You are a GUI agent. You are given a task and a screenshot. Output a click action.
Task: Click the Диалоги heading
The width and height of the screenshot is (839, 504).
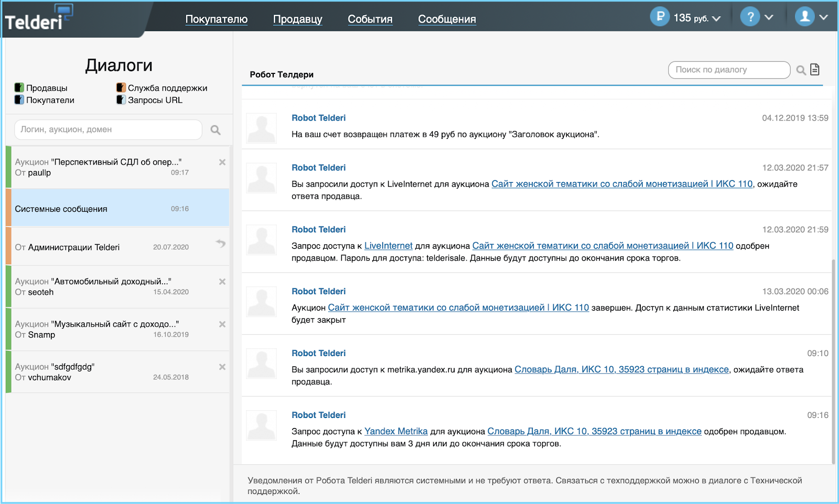(x=119, y=66)
